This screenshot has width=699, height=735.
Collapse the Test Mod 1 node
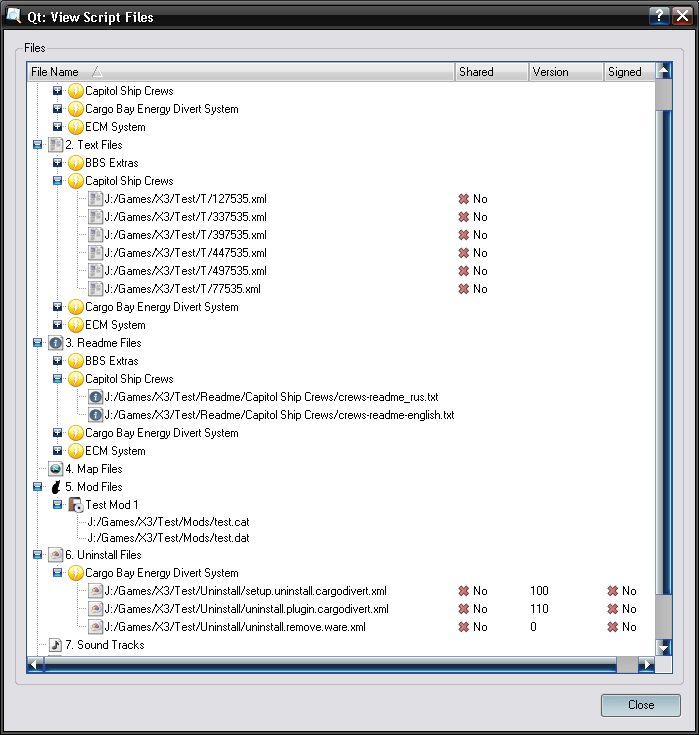click(57, 504)
